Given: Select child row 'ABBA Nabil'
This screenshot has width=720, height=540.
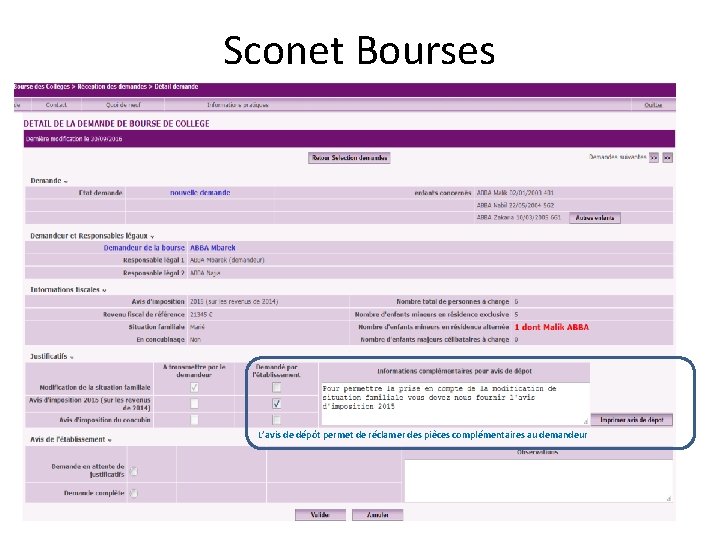Looking at the screenshot, I should (515, 205).
